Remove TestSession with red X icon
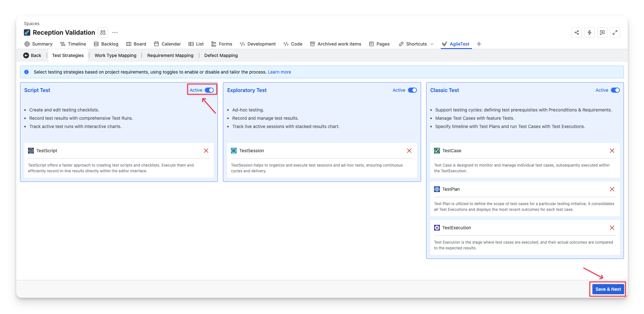The width and height of the screenshot is (644, 314). 409,151
